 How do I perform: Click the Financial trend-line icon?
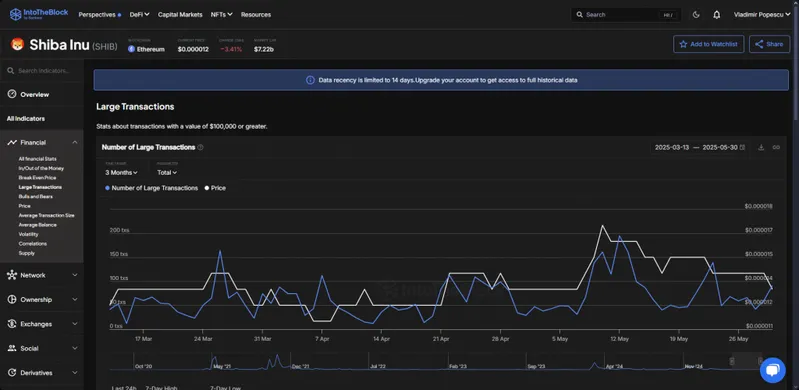coord(12,143)
